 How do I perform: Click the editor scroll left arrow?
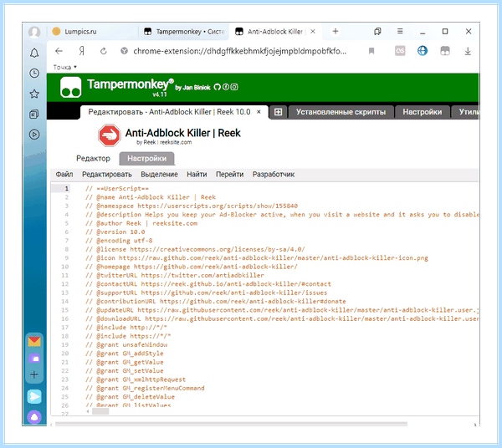[x=88, y=411]
